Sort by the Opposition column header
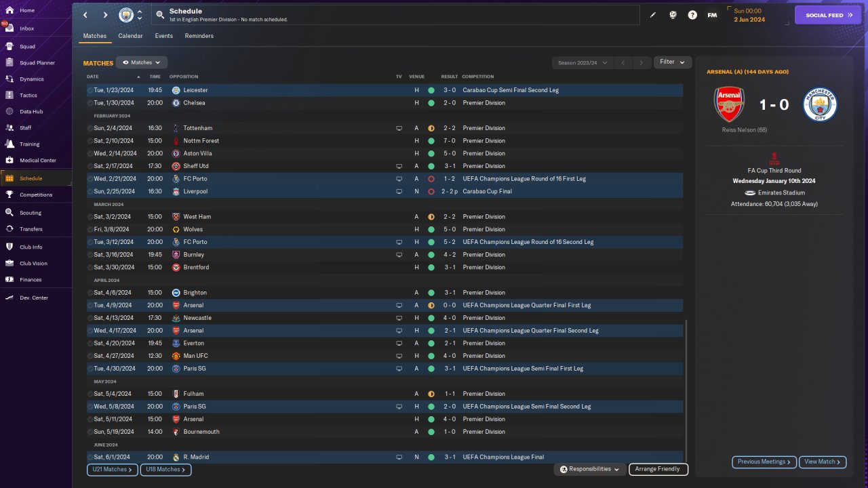The height and width of the screenshot is (488, 868). click(184, 77)
